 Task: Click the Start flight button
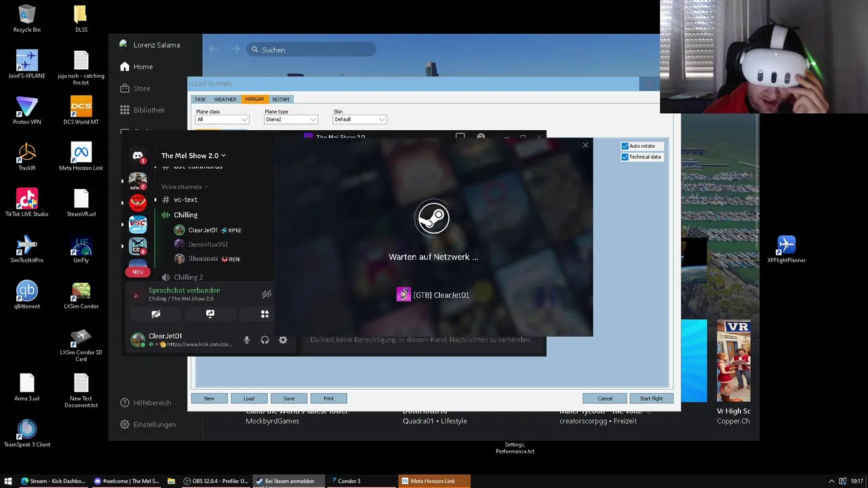coord(651,399)
